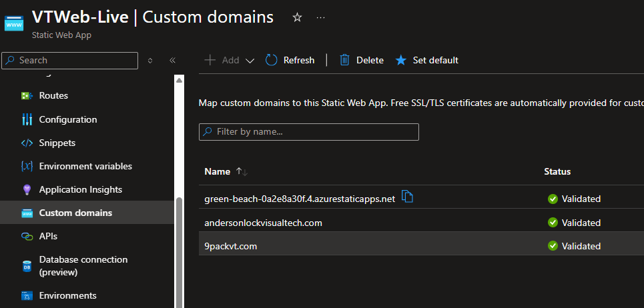Click the sidebar scrollbar thumb
This screenshot has height=308, width=644.
click(179, 252)
